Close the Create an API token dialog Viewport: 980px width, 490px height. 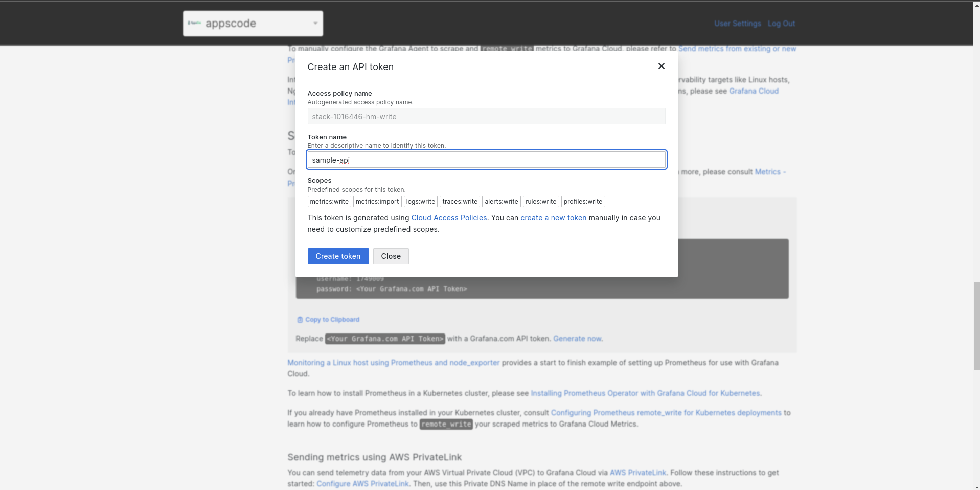pos(661,66)
